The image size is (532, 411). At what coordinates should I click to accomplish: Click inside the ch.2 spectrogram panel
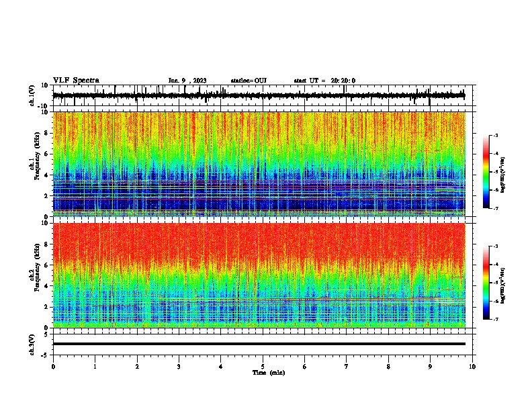pyautogui.click(x=259, y=275)
